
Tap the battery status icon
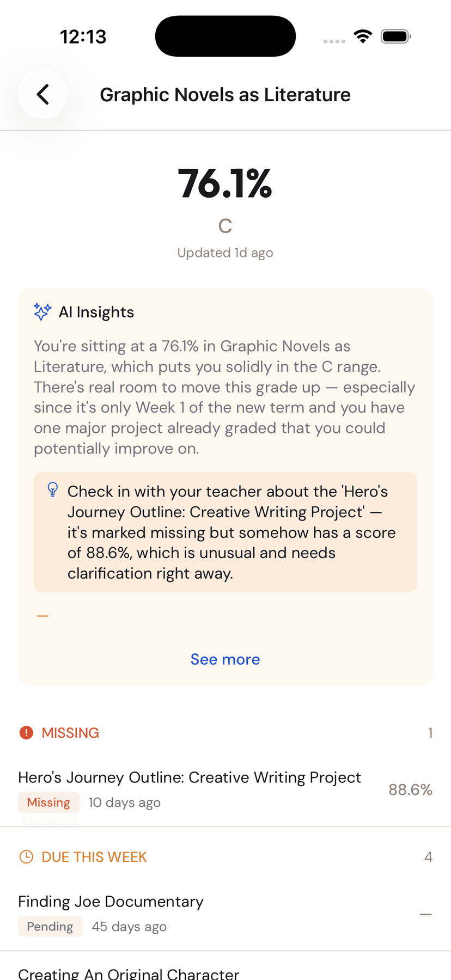tap(396, 36)
